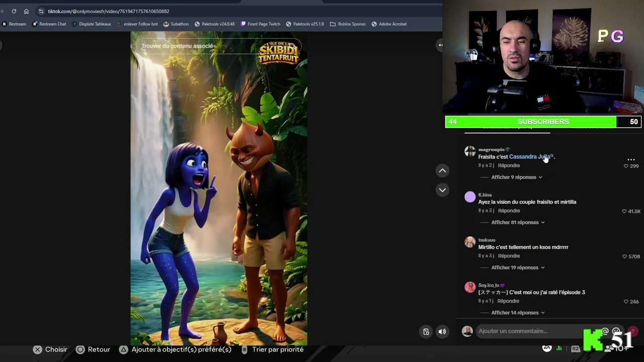This screenshot has width=644, height=362.
Task: Go to next video with down arrow
Action: [x=442, y=190]
